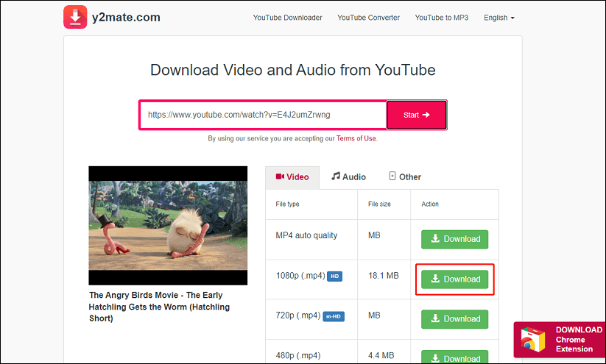Download the MP4 auto quality file
Screen dimensions: 606x364
454,239
